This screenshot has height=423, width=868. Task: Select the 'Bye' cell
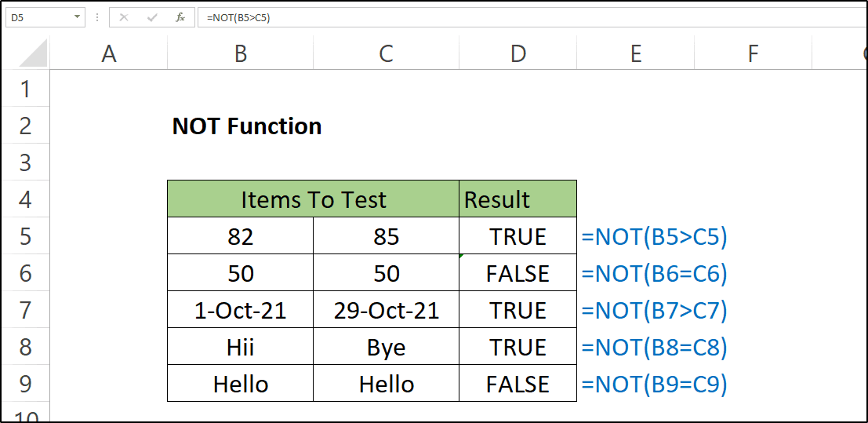(386, 347)
